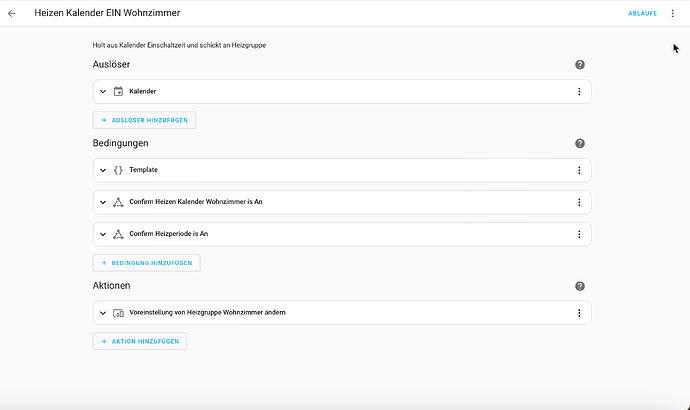Open help for Auslöser section
Viewport: 690px width, 410px height.
pos(580,64)
